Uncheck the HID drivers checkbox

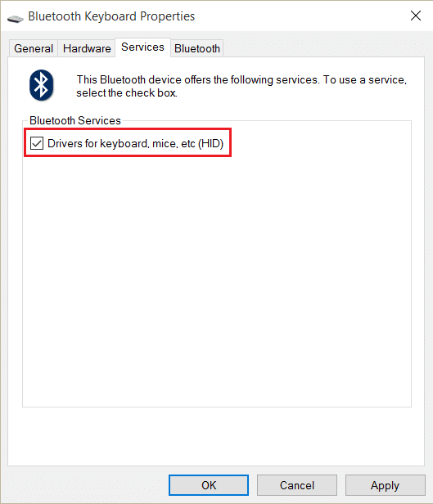pos(37,143)
